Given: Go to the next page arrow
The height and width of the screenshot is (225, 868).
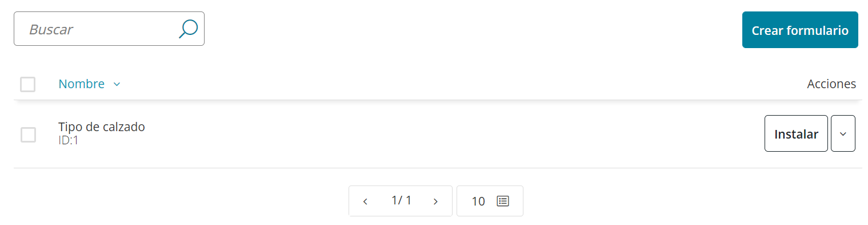Looking at the screenshot, I should point(435,202).
